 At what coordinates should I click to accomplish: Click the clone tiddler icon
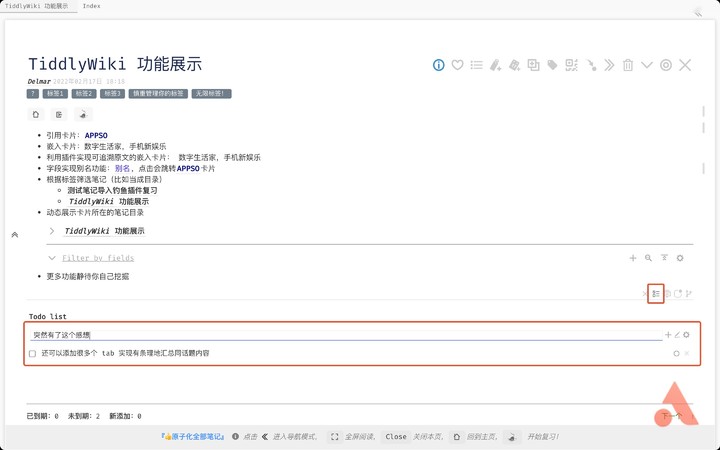(533, 65)
